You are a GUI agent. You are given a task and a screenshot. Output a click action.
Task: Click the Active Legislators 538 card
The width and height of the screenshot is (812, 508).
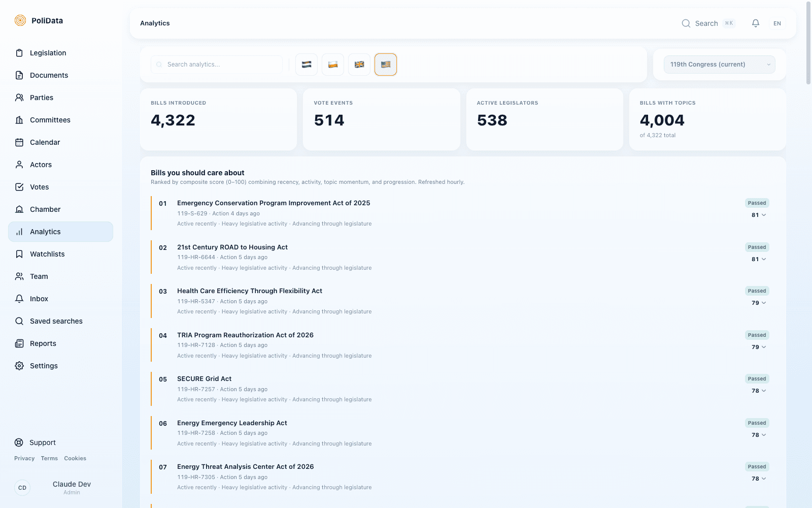pyautogui.click(x=545, y=119)
